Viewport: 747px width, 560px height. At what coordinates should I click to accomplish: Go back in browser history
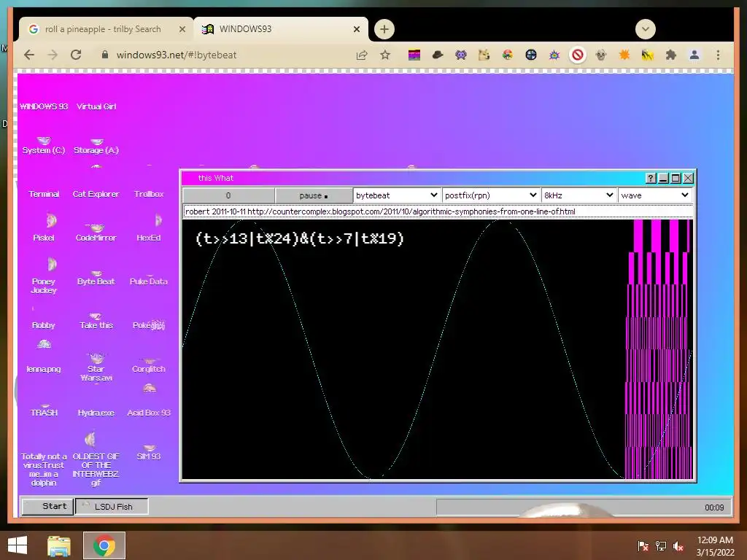29,55
